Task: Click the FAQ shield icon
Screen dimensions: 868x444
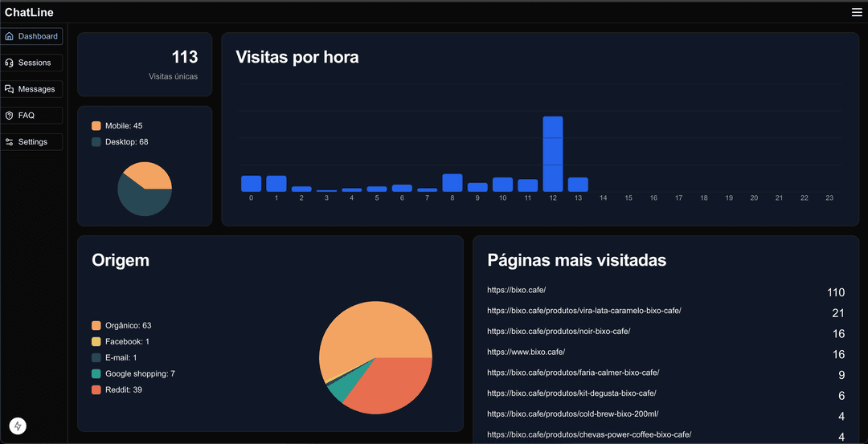Action: tap(10, 116)
